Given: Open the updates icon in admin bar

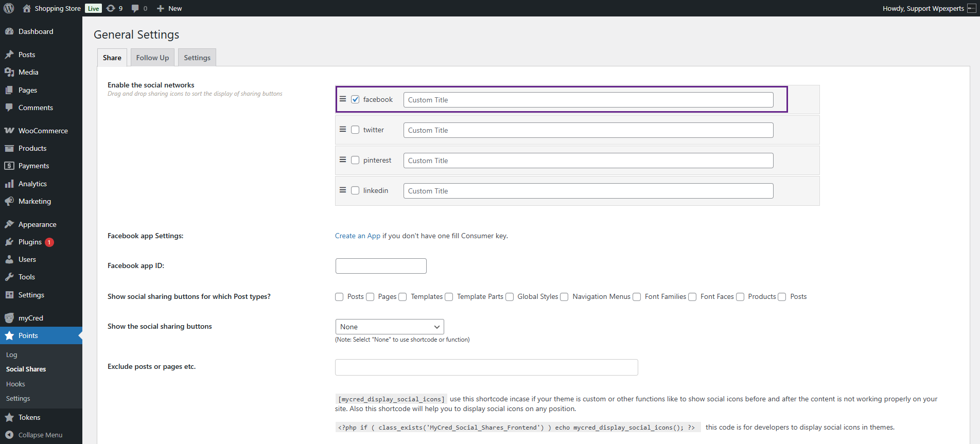Looking at the screenshot, I should [x=111, y=8].
